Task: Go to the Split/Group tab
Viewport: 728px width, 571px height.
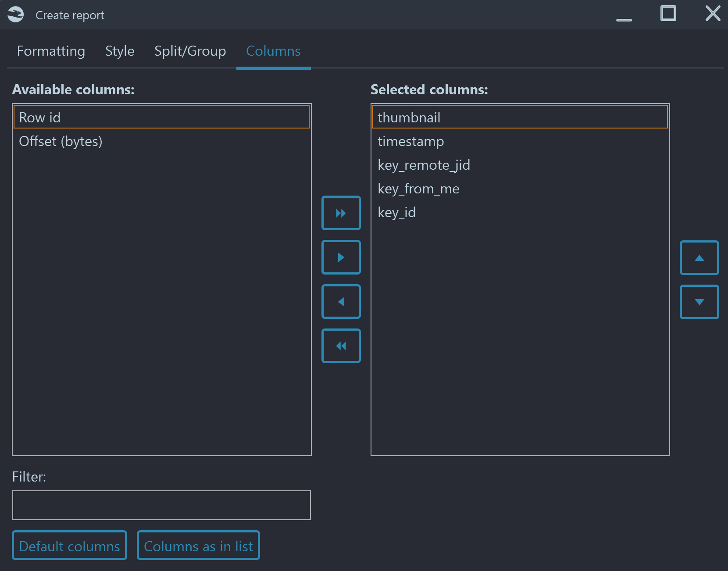Action: pyautogui.click(x=190, y=51)
